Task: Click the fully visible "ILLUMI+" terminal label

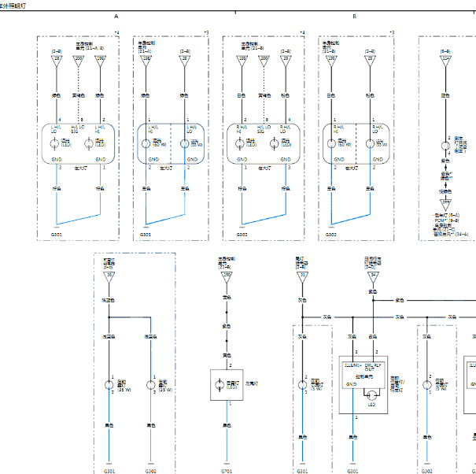Action: pyautogui.click(x=353, y=365)
